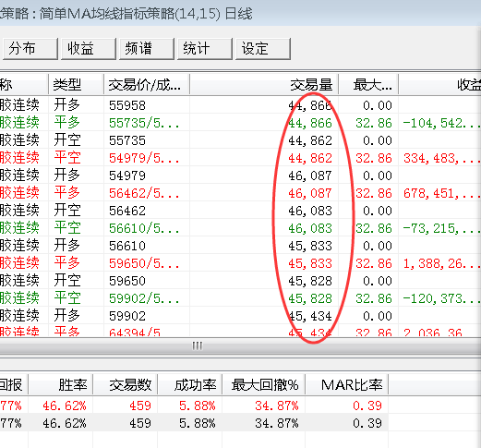Select trade price cell 56610/5...

point(144,228)
